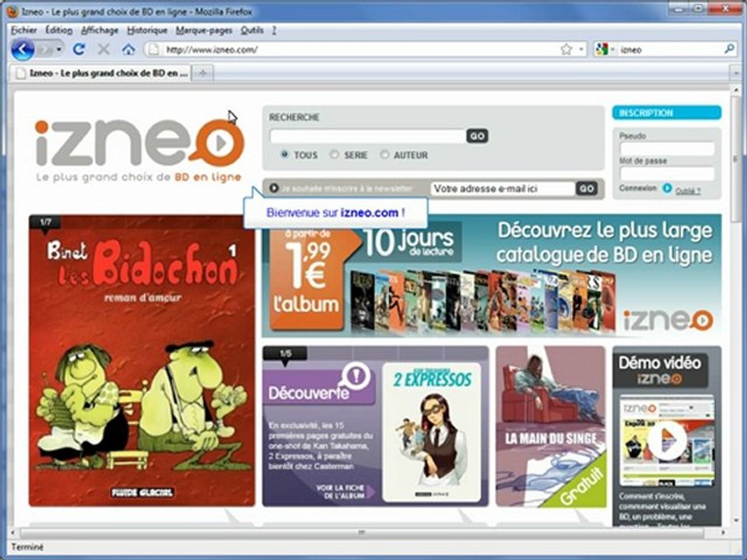Click the scroll right arrow at bottom
This screenshot has height=560, width=747.
[723, 532]
